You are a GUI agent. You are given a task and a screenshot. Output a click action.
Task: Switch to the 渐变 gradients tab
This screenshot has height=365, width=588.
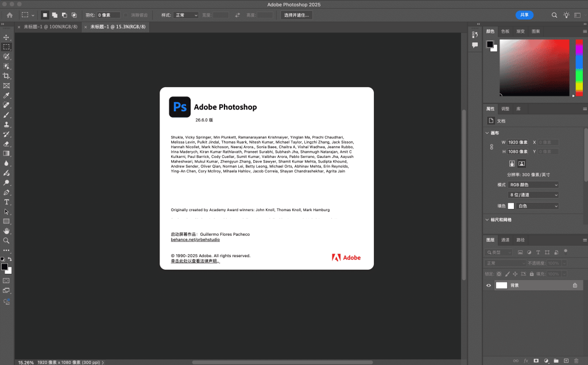point(520,32)
